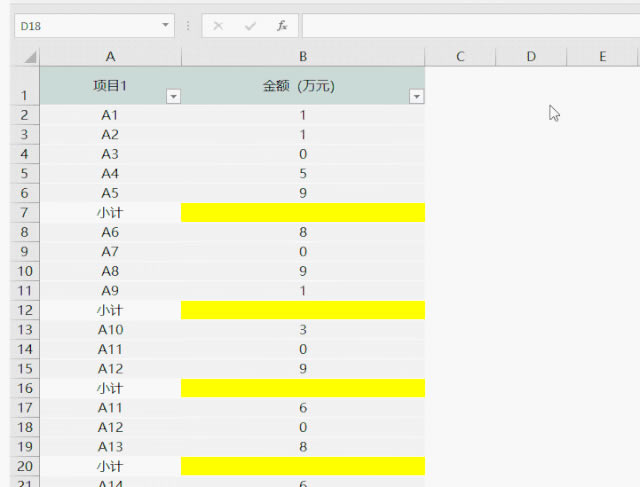
Task: Select the yellow subtotal cell in row 20
Action: pos(303,466)
